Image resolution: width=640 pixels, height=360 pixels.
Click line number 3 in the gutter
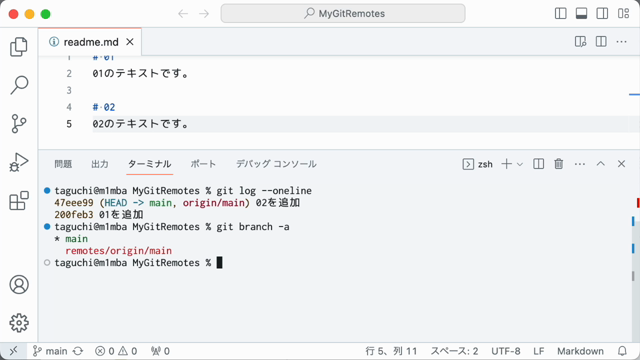click(x=69, y=91)
